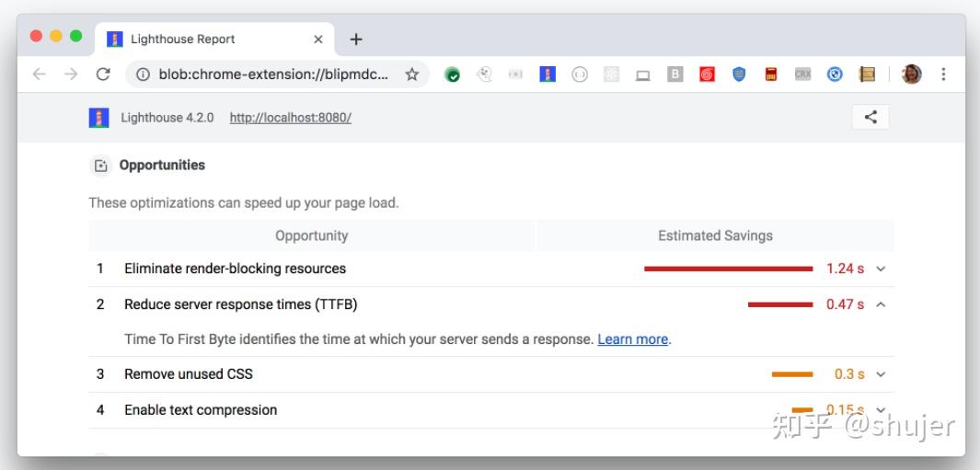Click the address bar URL field
The image size is (980, 470).
click(x=272, y=75)
